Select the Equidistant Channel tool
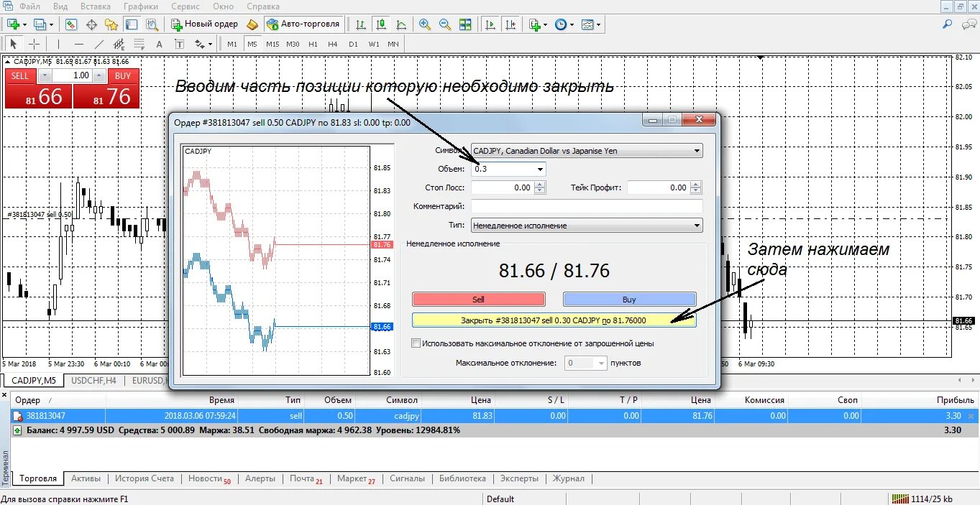980x505 pixels. pos(119,44)
